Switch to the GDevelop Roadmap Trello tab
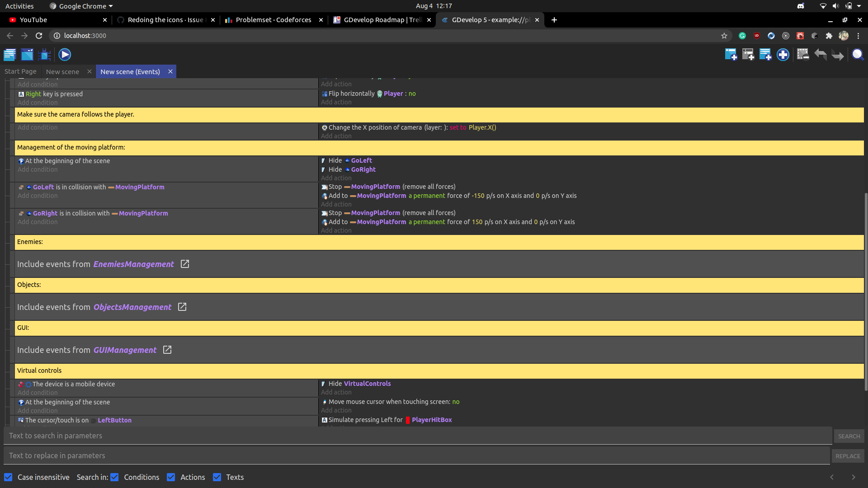The width and height of the screenshot is (868, 488). (x=382, y=20)
